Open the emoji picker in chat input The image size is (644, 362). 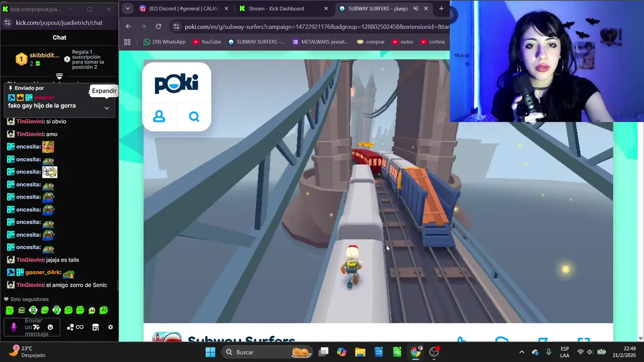[50, 327]
